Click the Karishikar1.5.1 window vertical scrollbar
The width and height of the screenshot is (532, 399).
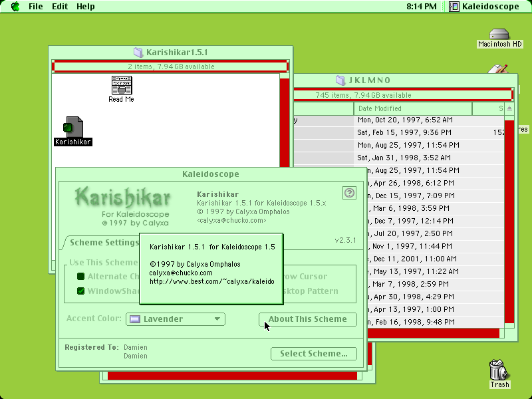pyautogui.click(x=285, y=120)
